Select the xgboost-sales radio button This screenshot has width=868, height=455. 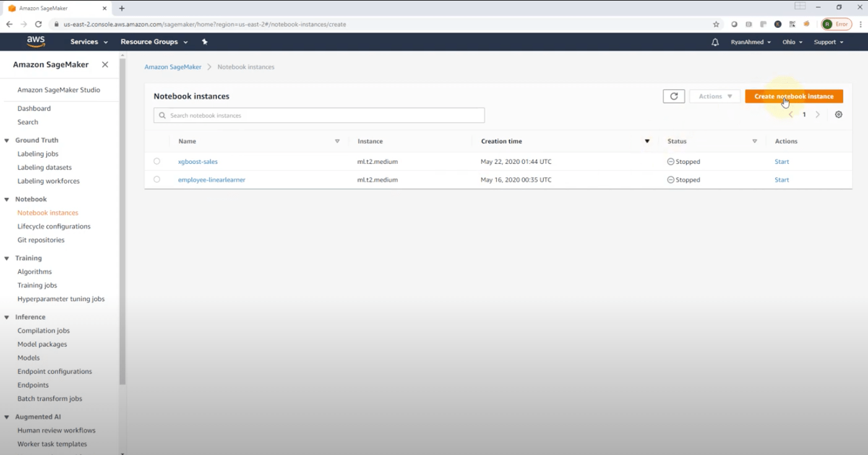click(157, 161)
